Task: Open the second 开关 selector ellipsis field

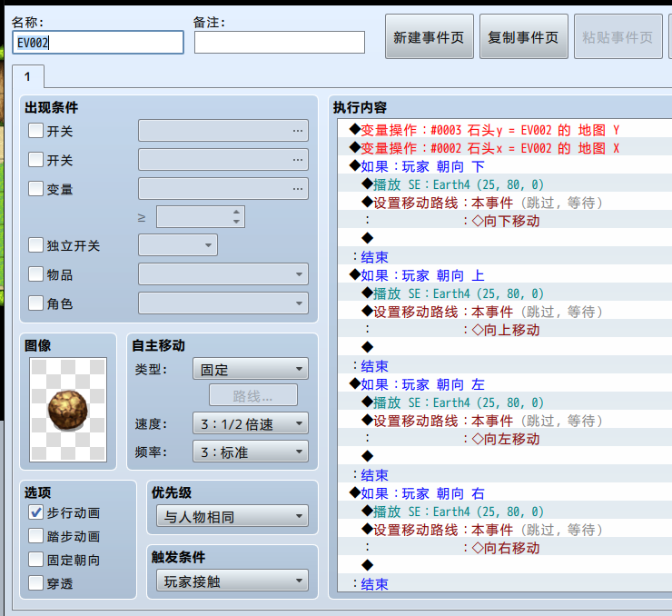Action: pos(222,160)
